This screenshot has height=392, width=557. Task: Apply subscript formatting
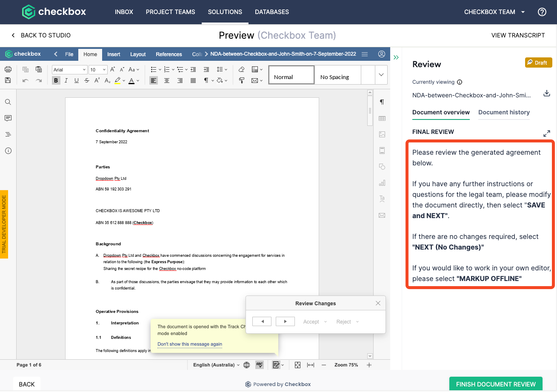pos(107,80)
